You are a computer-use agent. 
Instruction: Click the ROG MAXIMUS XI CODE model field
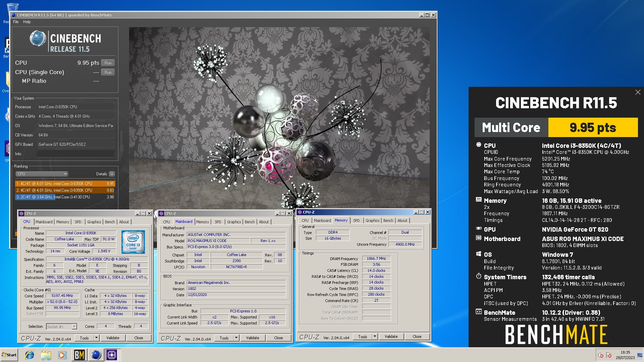pos(218,241)
